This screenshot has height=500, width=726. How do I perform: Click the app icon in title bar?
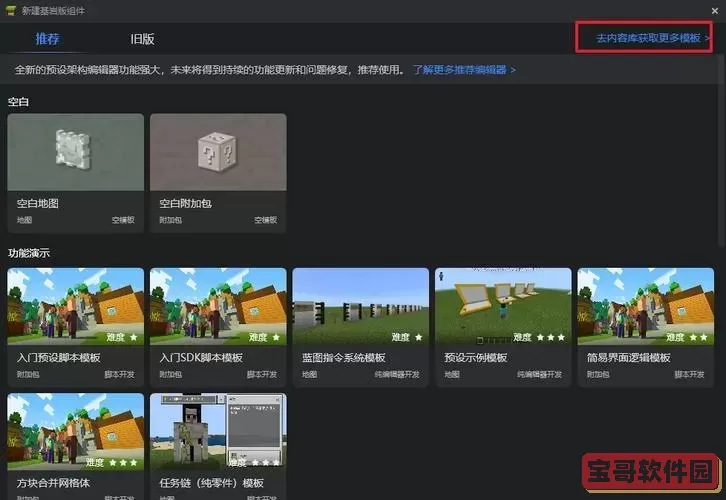coord(11,10)
